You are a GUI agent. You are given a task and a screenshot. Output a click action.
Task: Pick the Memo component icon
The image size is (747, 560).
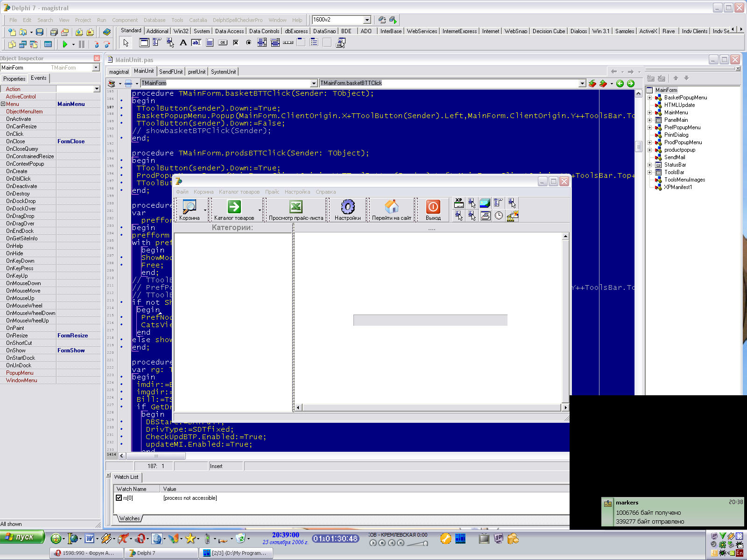pos(210,43)
